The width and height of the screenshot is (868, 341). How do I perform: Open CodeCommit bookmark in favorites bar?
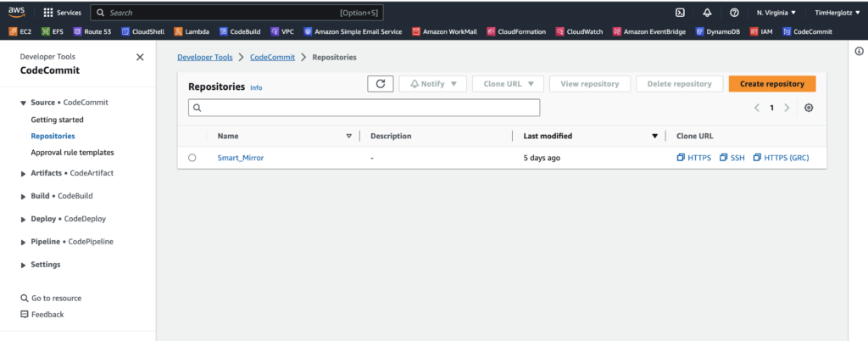click(807, 31)
